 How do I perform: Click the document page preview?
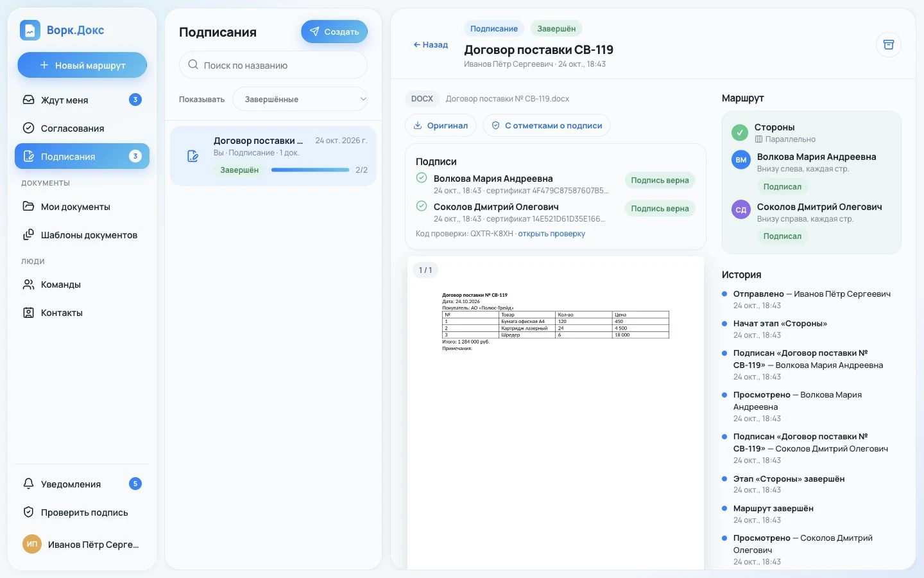click(556, 412)
